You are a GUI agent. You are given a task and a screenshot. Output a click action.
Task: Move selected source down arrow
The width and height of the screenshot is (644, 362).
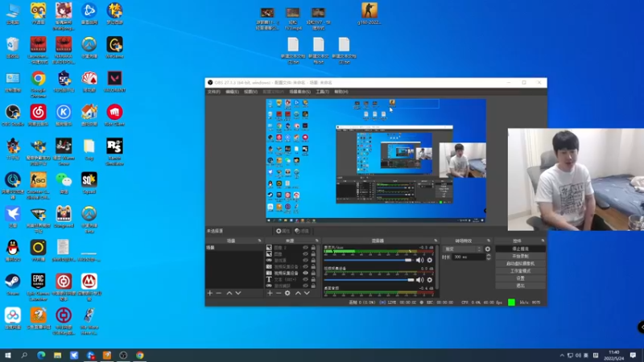coord(307,293)
